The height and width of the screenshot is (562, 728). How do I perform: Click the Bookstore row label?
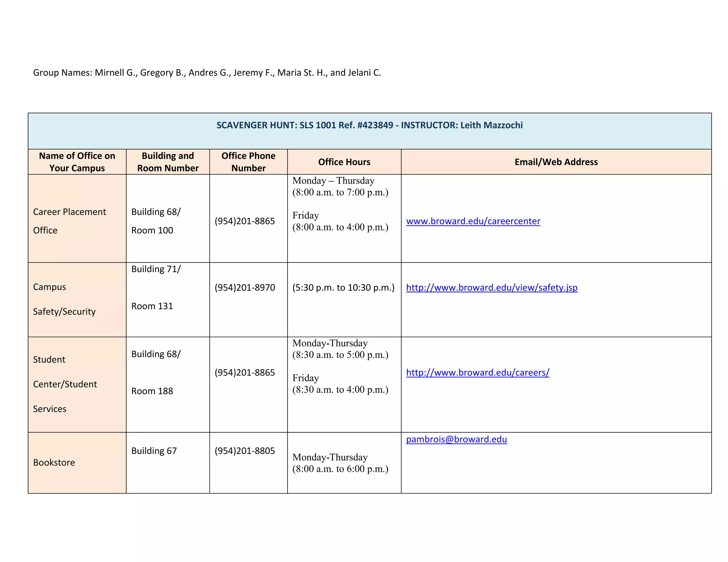pyautogui.click(x=54, y=463)
